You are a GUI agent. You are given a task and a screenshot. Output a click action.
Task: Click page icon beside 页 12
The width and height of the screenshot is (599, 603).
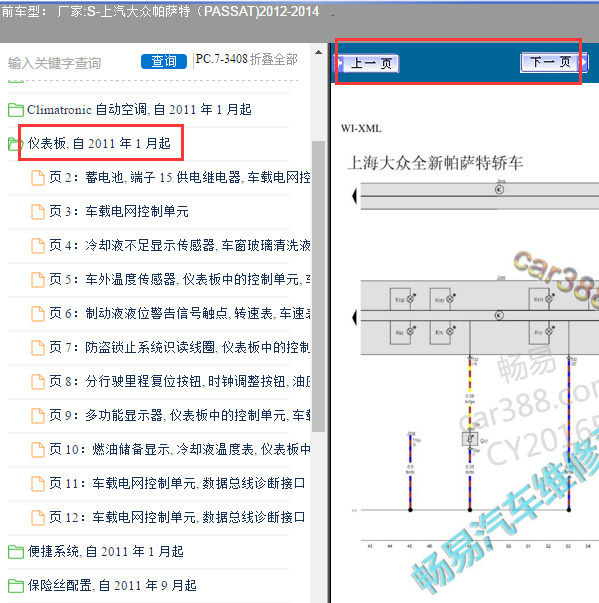pyautogui.click(x=38, y=517)
